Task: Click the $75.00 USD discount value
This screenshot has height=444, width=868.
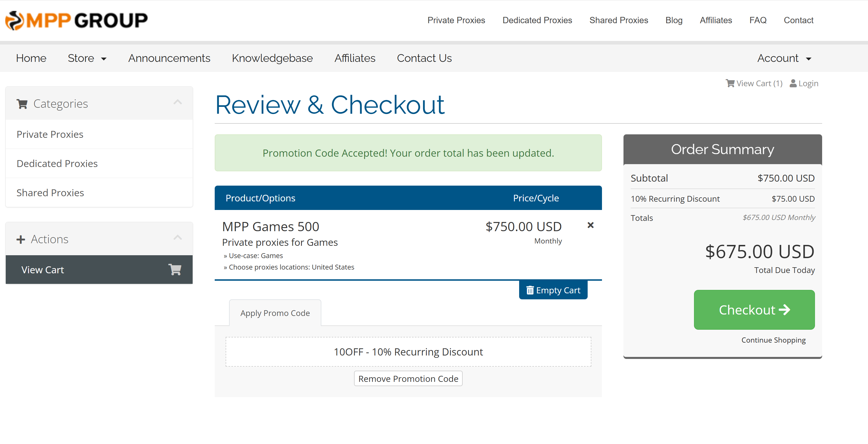Action: (793, 199)
